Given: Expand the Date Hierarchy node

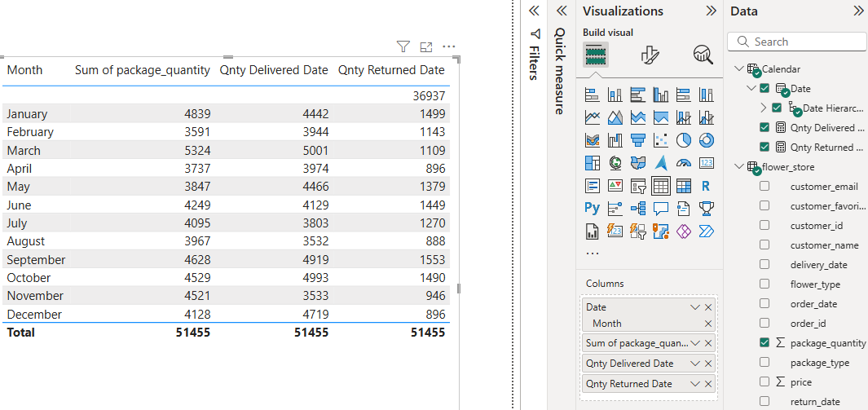Looking at the screenshot, I should (x=763, y=108).
